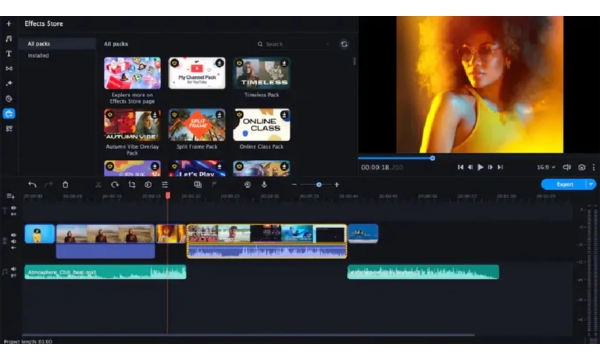
Task: Open the Online Class Pack thumbnail
Action: [262, 125]
